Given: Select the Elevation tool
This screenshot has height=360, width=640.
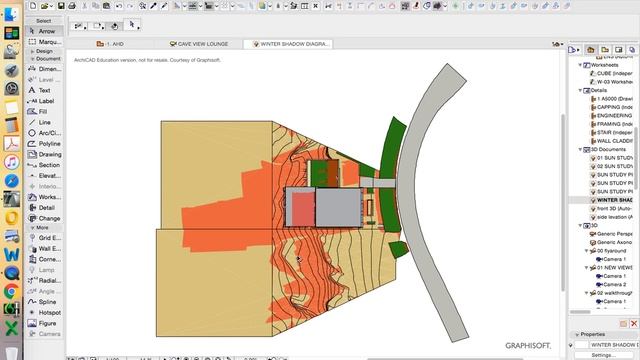Looking at the screenshot, I should coord(44,176).
